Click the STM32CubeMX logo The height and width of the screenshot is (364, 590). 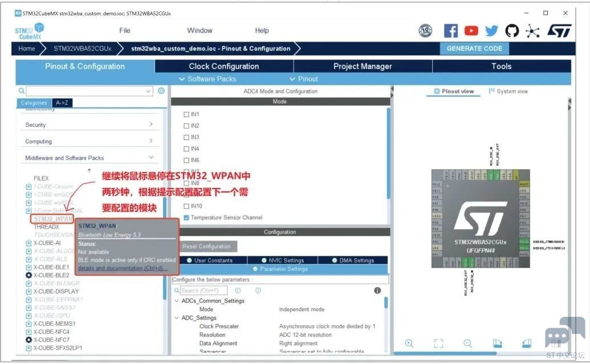point(29,31)
